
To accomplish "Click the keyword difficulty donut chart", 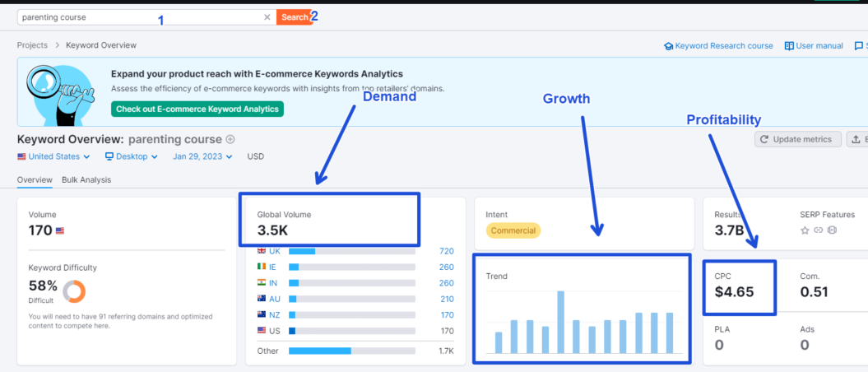I will (x=74, y=291).
